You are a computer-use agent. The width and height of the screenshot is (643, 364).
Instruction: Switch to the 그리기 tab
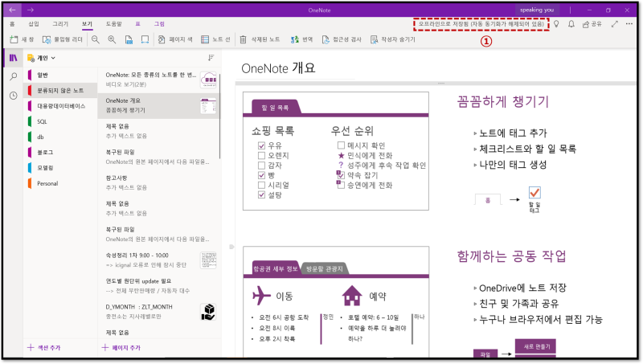(x=60, y=24)
